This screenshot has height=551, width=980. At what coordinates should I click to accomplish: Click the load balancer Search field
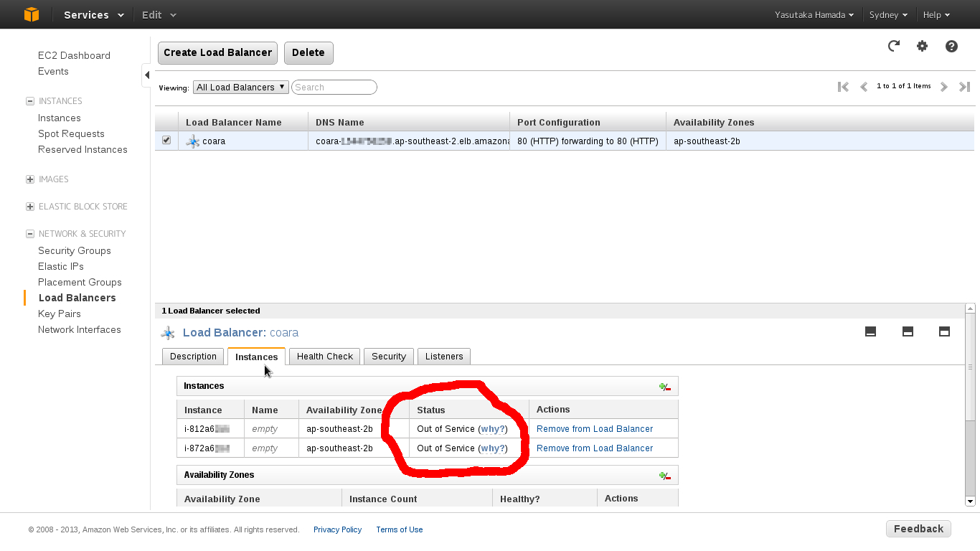[x=334, y=87]
